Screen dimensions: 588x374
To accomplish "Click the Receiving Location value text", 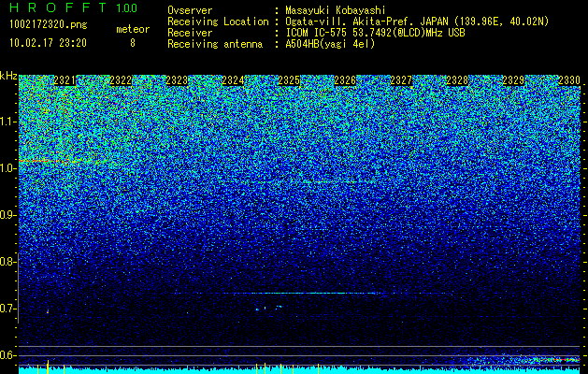I will point(417,22).
